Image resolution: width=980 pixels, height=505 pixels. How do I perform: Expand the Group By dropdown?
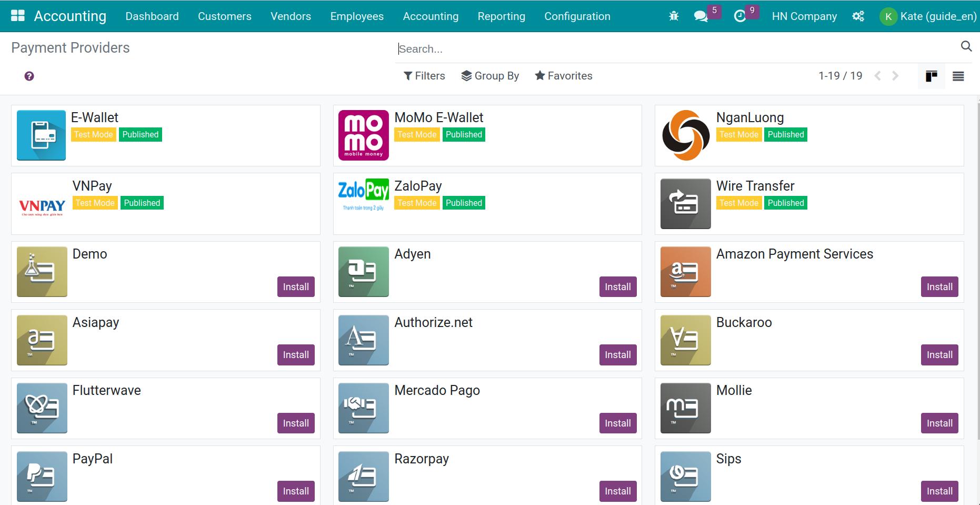(490, 76)
